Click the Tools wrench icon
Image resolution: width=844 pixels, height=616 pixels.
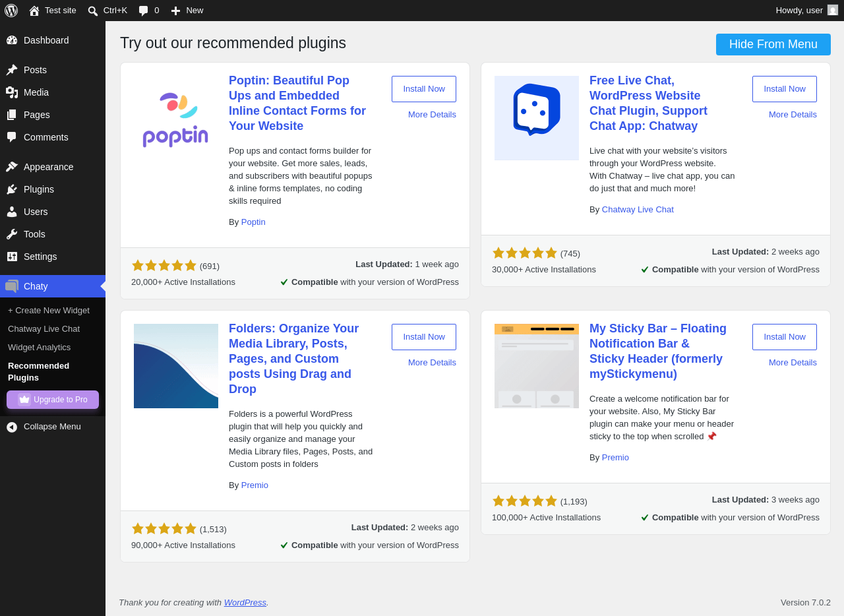tap(12, 234)
